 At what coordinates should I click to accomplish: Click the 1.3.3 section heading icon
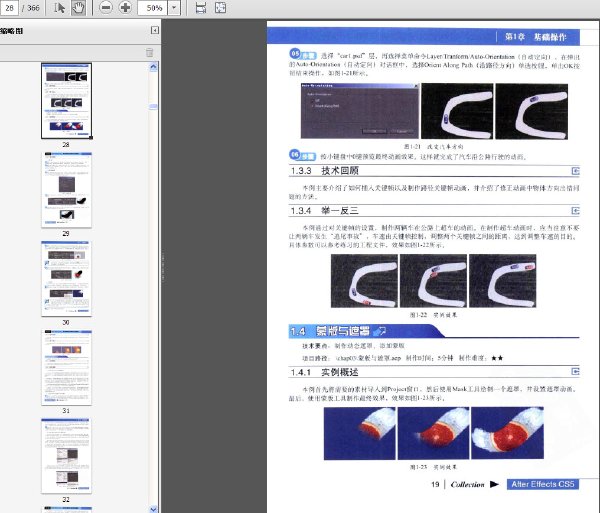click(576, 171)
